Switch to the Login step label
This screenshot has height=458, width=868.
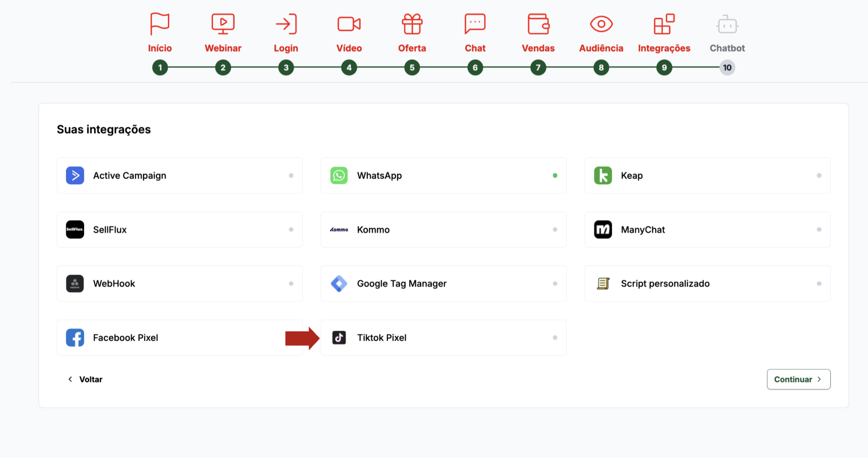click(286, 48)
